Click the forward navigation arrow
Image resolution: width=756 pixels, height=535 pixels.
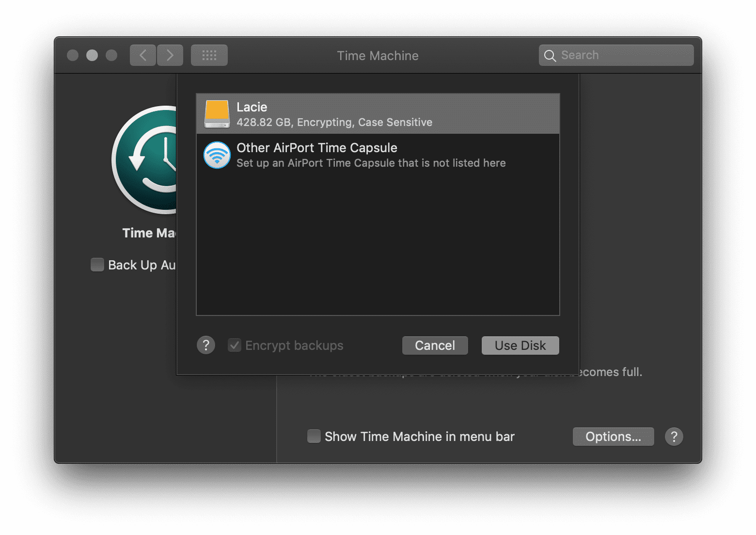[x=170, y=55]
